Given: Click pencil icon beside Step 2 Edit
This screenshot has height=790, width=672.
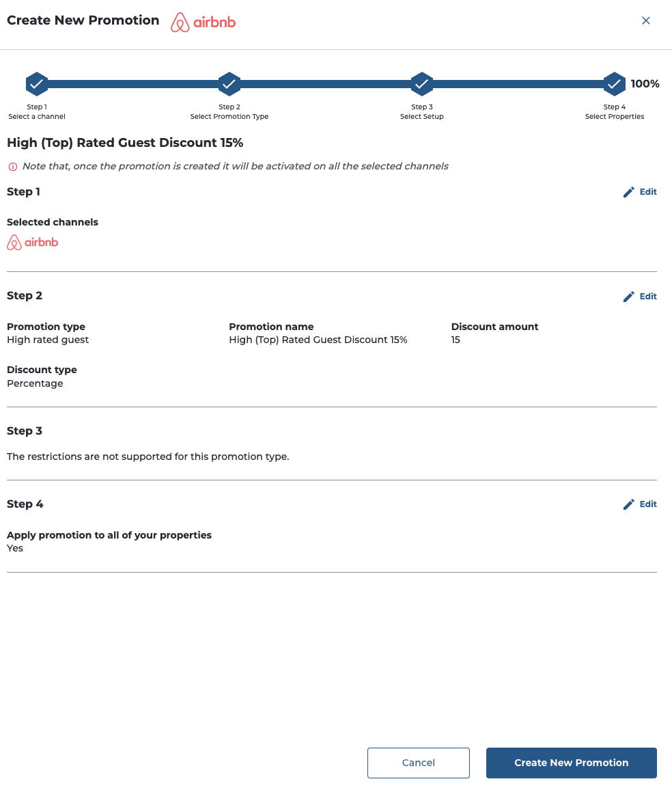Looking at the screenshot, I should click(629, 297).
